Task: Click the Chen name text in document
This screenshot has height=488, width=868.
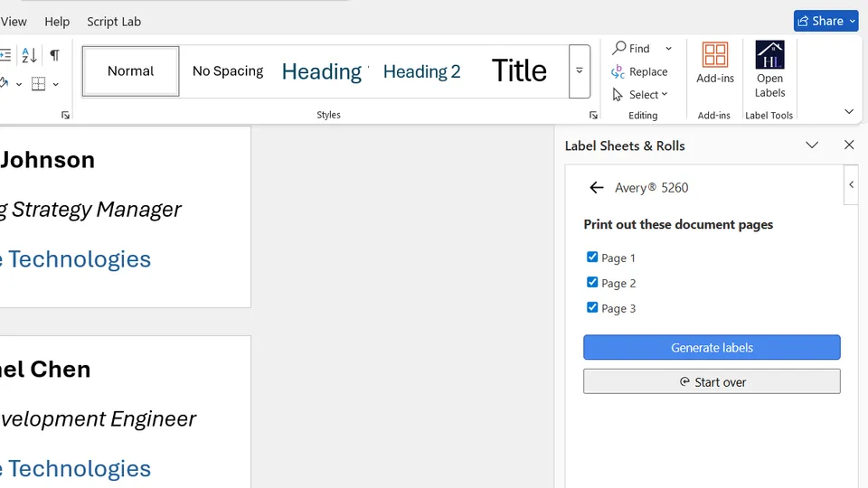Action: [60, 369]
